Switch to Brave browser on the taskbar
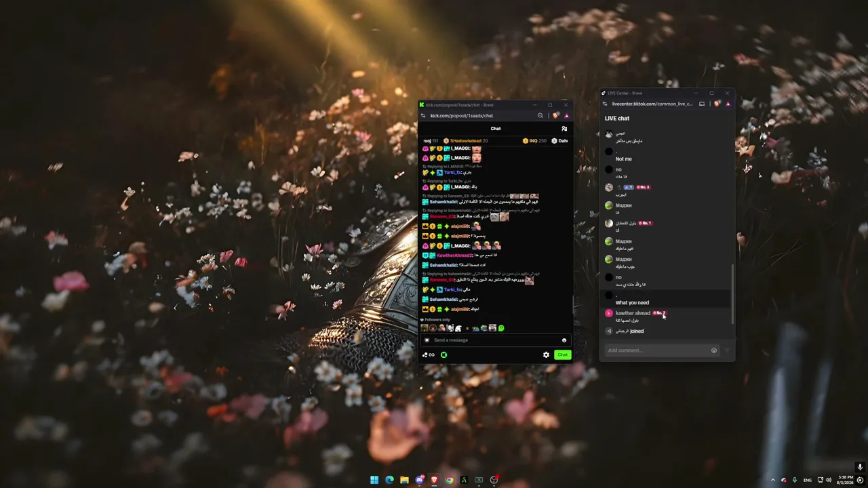The image size is (868, 488). point(434,480)
